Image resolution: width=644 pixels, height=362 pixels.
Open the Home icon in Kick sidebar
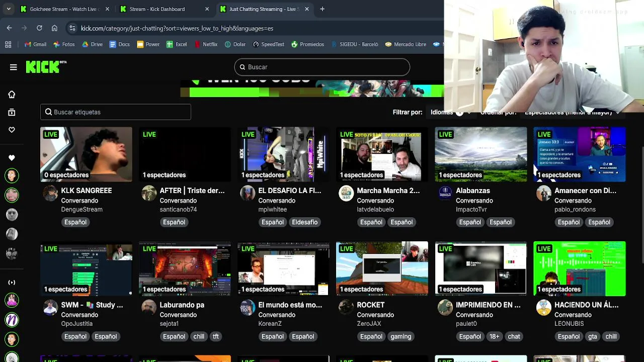pyautogui.click(x=12, y=95)
